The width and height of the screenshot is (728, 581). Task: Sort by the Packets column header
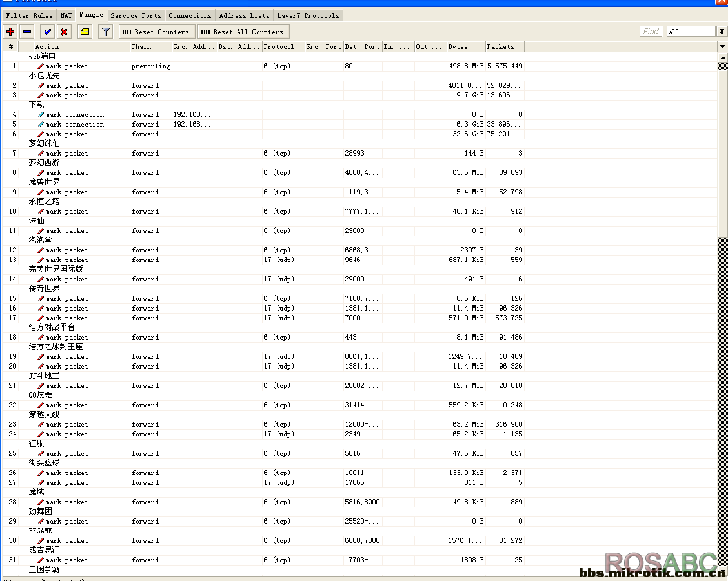[505, 46]
